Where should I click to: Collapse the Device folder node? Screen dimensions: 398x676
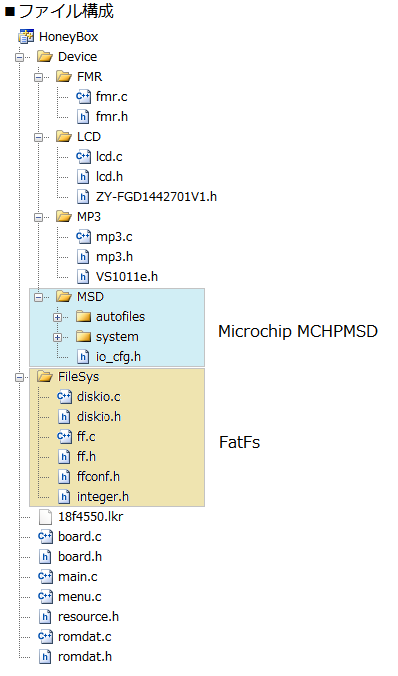pyautogui.click(x=19, y=57)
